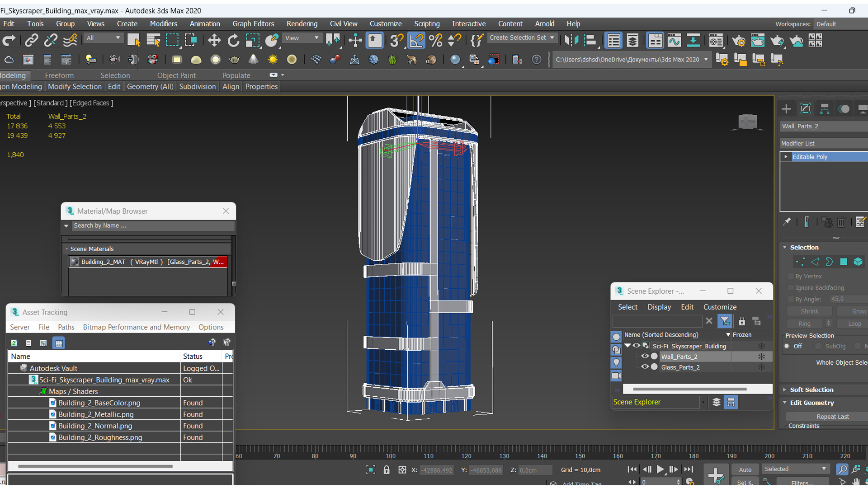Click the Create Sun light icon
The image size is (868, 488).
tap(273, 60)
